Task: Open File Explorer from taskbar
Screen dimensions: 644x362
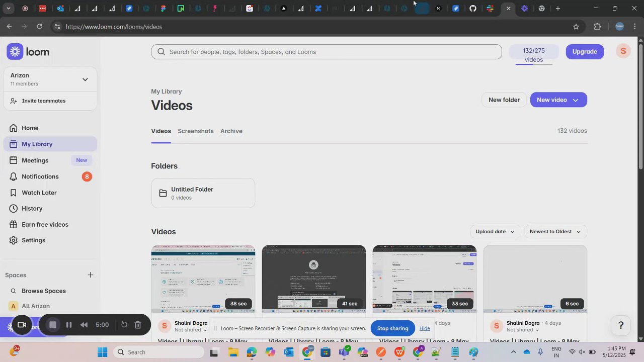Action: [x=233, y=352]
